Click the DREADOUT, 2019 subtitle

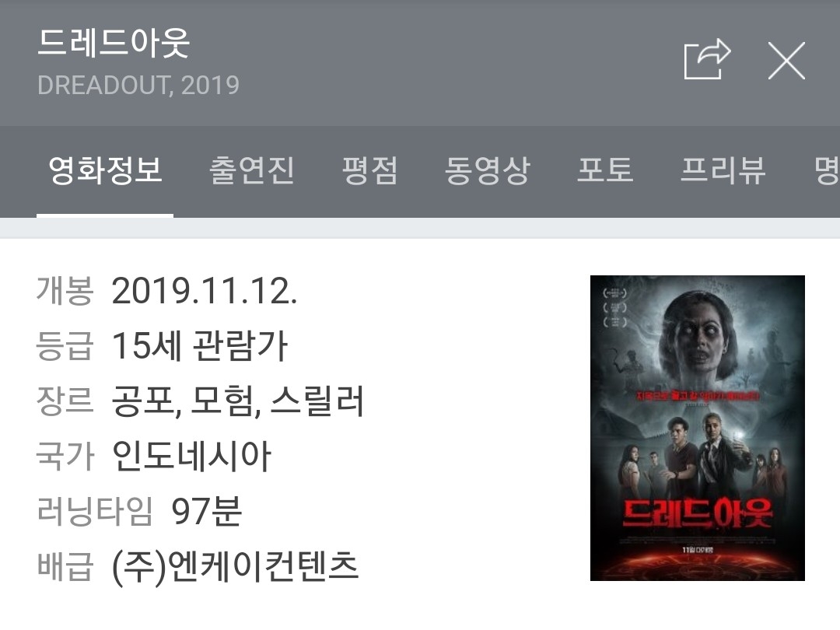[138, 86]
